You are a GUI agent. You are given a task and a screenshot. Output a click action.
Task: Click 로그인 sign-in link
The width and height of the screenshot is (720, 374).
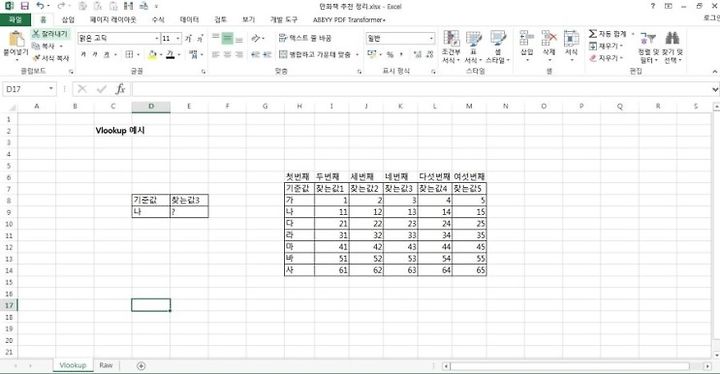coord(711,18)
